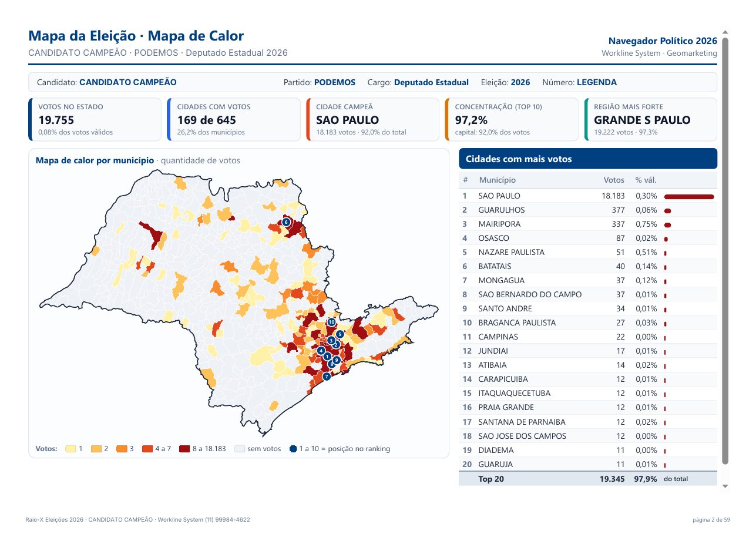Select the GUARULHOS row in the table
This screenshot has width=756, height=534.
[x=588, y=210]
